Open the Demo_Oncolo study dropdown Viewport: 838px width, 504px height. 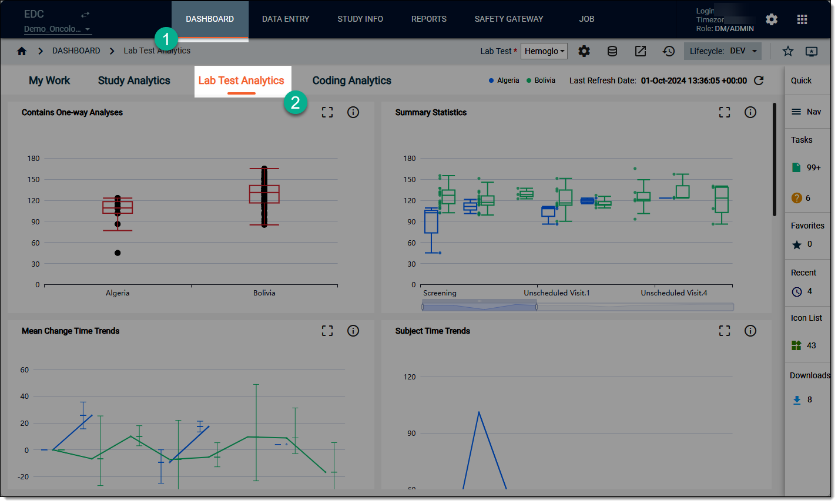coord(58,29)
